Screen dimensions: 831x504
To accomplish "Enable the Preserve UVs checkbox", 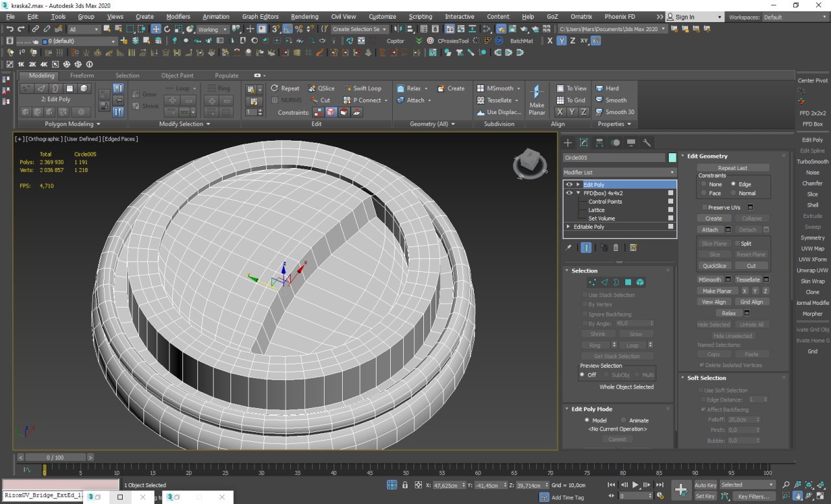I will coord(703,208).
